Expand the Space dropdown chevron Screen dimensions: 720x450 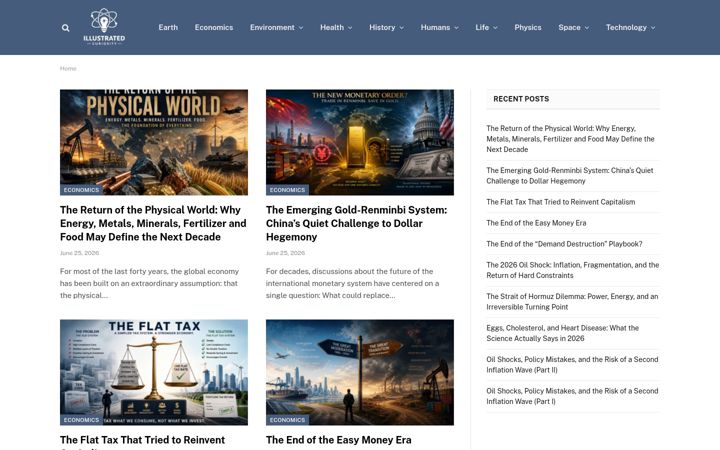coord(587,28)
